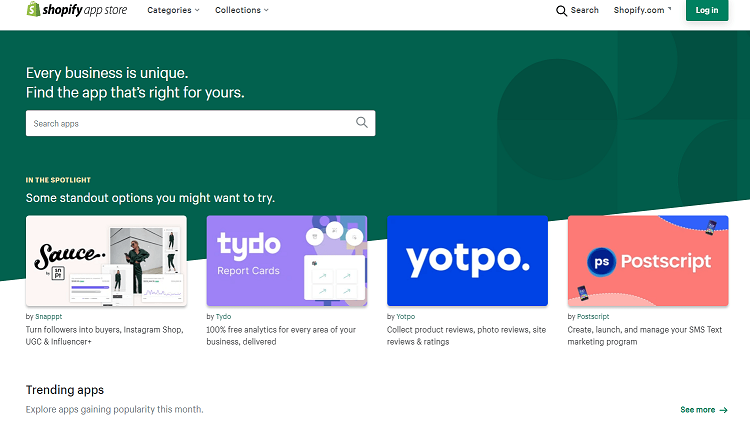Visit the Snapppt developer link
This screenshot has width=750, height=421.
pyautogui.click(x=48, y=317)
